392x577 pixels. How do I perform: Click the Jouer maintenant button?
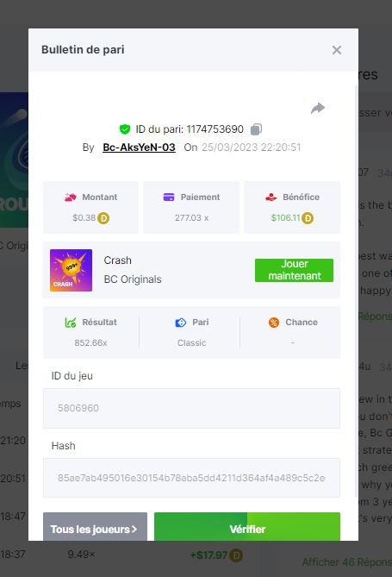pyautogui.click(x=294, y=270)
